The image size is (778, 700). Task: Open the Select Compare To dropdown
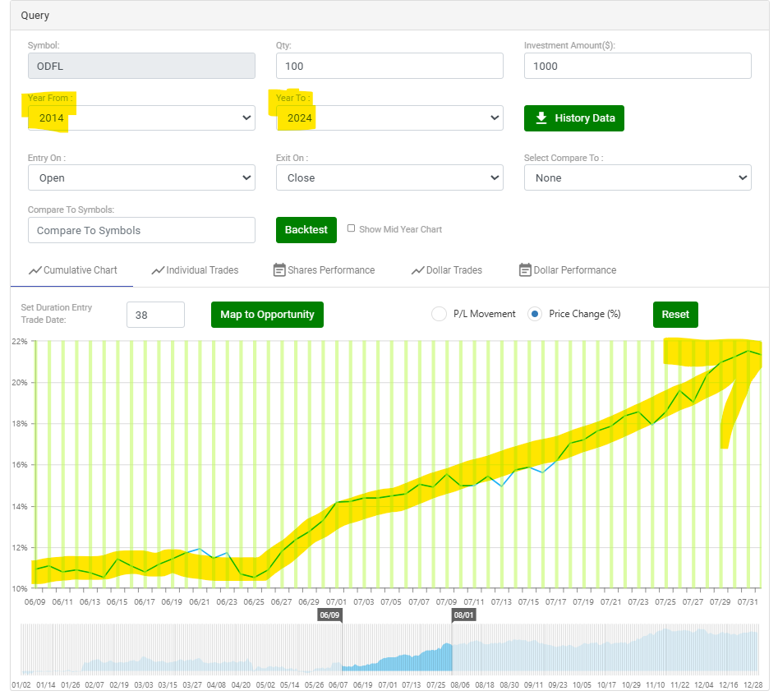638,177
